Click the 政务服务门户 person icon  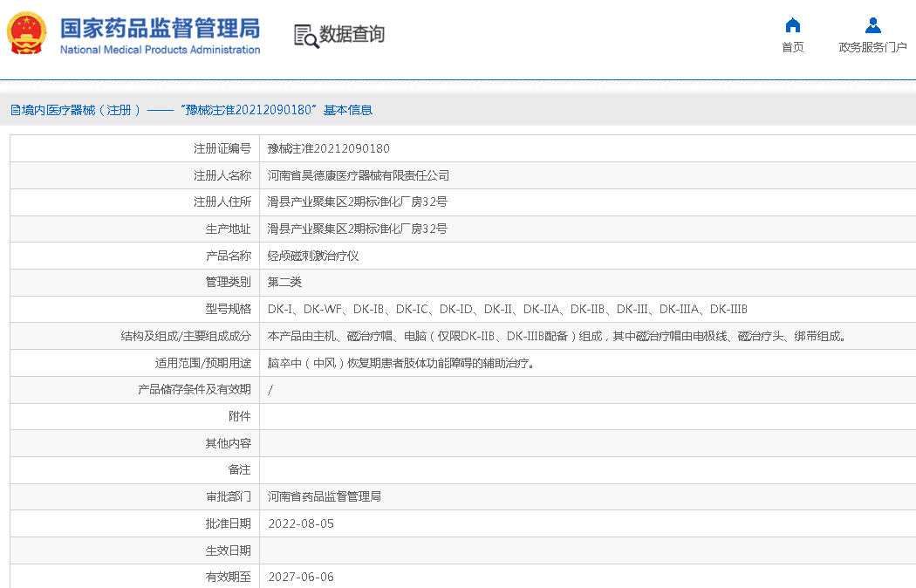click(872, 24)
